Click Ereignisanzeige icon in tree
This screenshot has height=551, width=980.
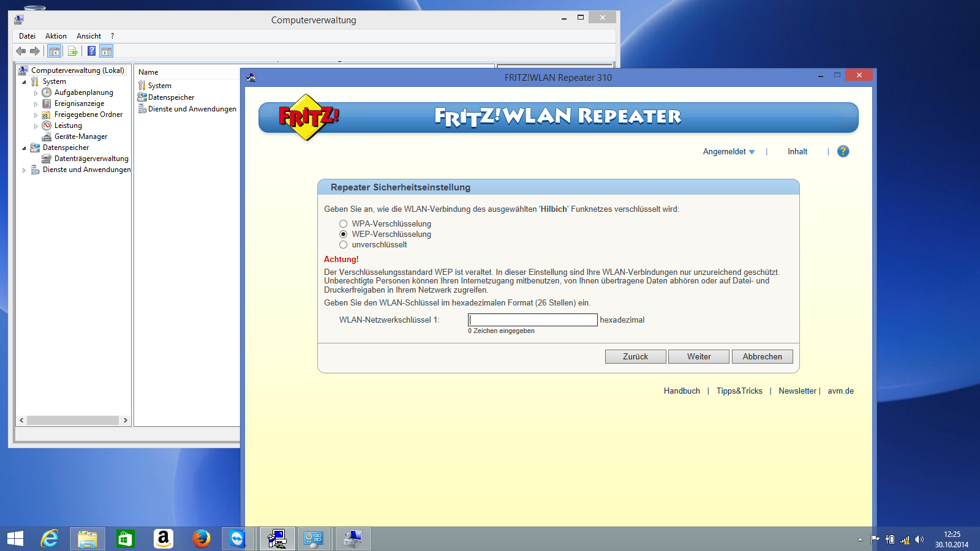[47, 103]
